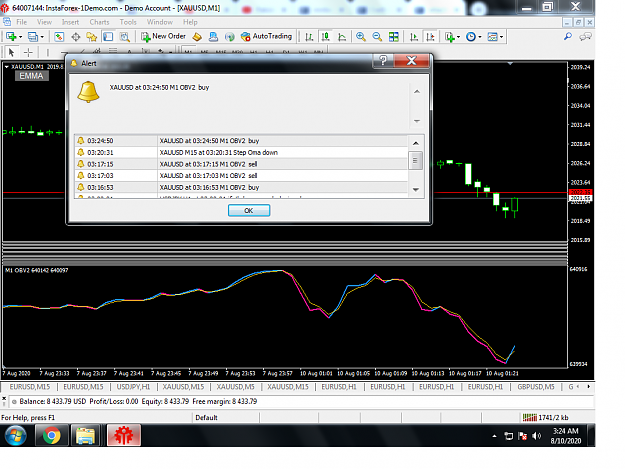Click the search magnifier icon
The height and width of the screenshot is (469, 625).
click(568, 37)
